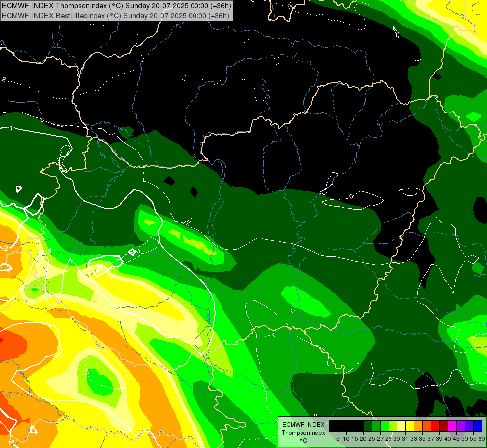Click 'ECMWF-INDEX' label inside the legend box

pos(303,425)
